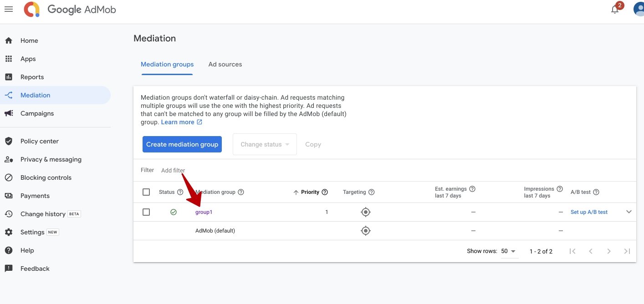Click Create mediation group button

click(x=182, y=144)
